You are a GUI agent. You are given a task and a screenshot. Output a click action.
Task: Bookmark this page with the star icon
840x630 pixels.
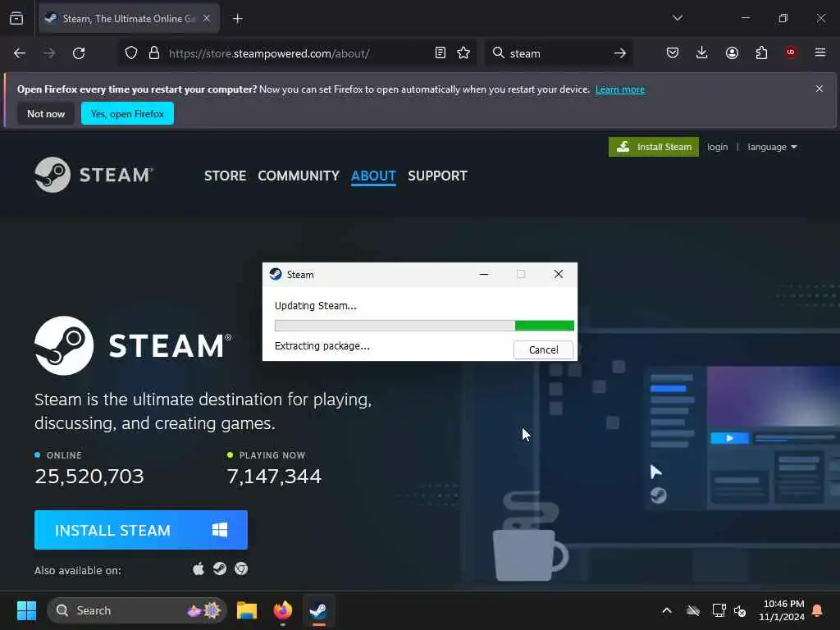point(464,52)
